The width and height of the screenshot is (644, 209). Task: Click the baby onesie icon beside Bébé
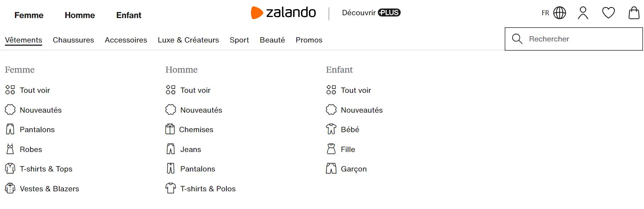[x=331, y=129]
